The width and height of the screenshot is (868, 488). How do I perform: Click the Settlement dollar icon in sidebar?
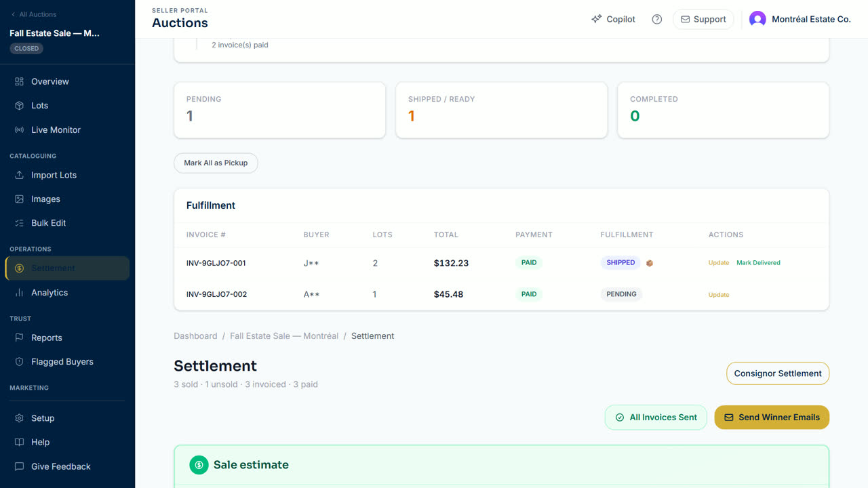19,268
